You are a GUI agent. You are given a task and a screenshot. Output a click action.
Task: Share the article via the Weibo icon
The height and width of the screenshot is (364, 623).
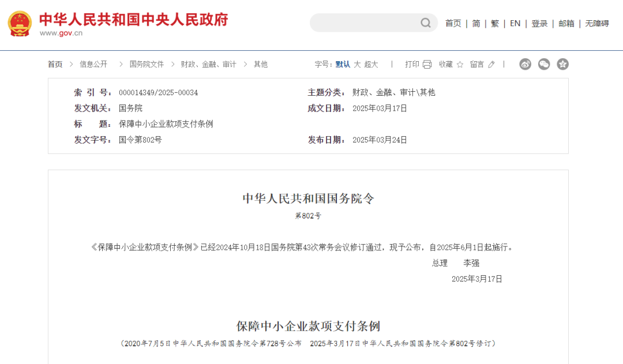pyautogui.click(x=525, y=65)
